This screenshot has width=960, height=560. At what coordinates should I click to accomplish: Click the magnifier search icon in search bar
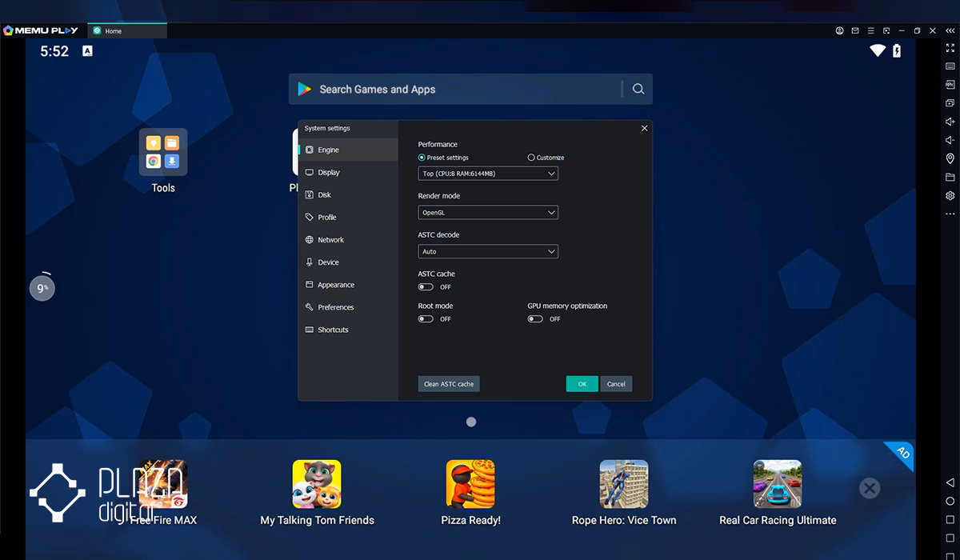(x=638, y=89)
